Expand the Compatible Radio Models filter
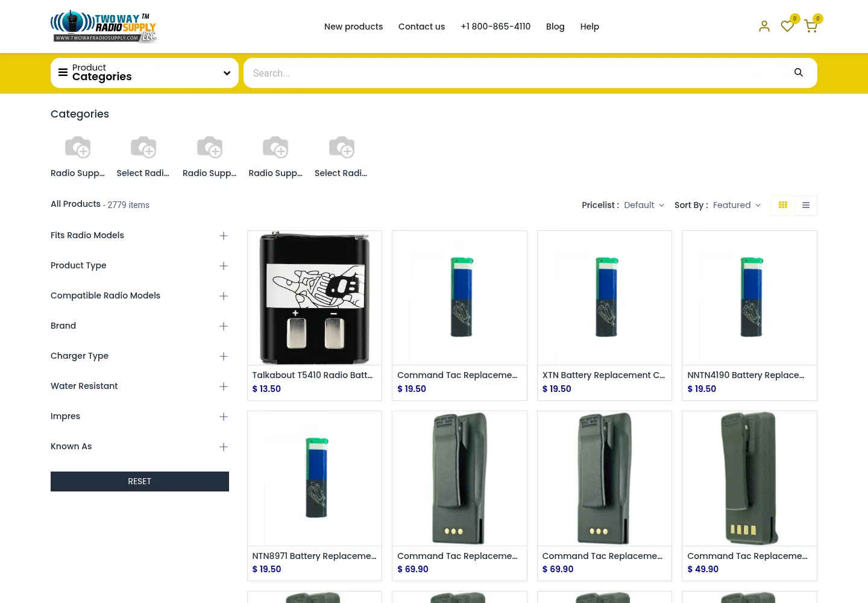This screenshot has height=603, width=868. (140, 296)
